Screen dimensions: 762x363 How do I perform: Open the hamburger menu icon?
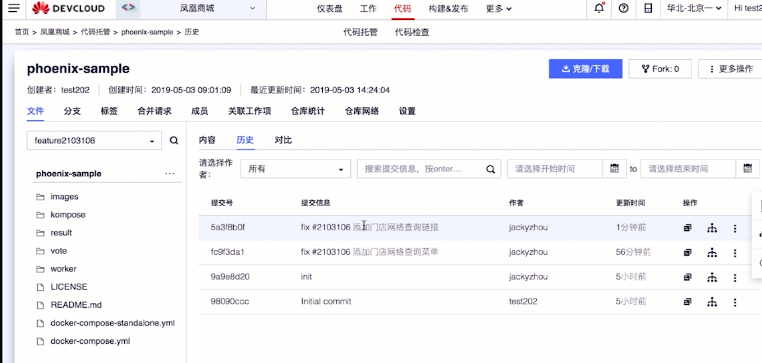pos(14,8)
